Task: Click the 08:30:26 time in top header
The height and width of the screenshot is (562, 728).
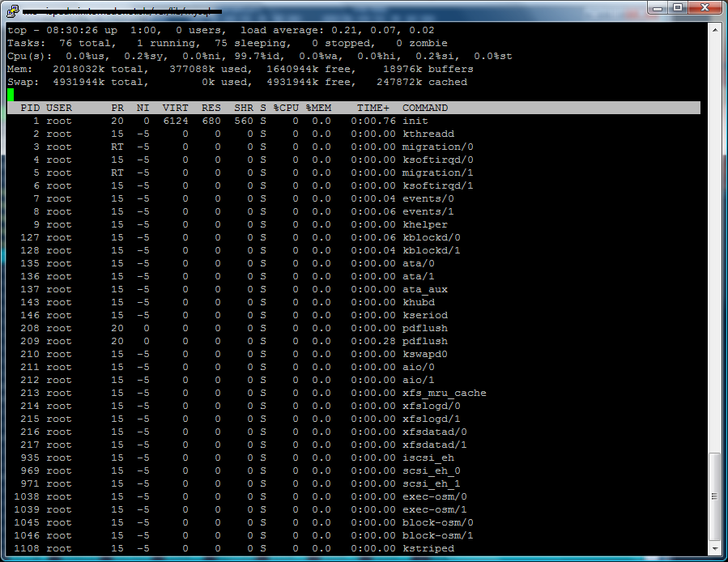Action: coord(72,30)
